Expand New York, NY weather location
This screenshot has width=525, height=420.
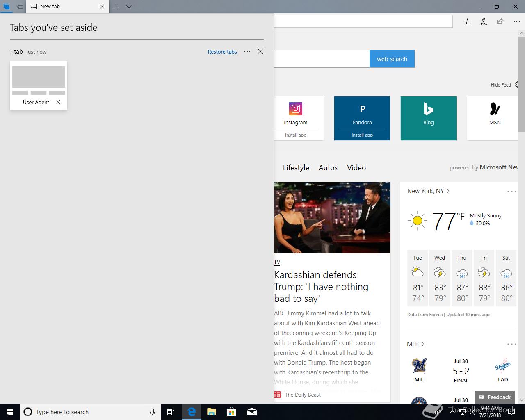pos(428,191)
